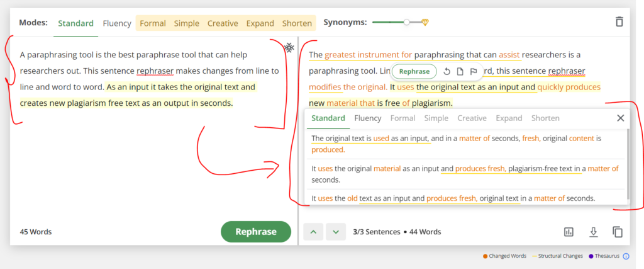Click 'quickly produces' in output text
Viewport: 644px width, 269px height.
(569, 87)
